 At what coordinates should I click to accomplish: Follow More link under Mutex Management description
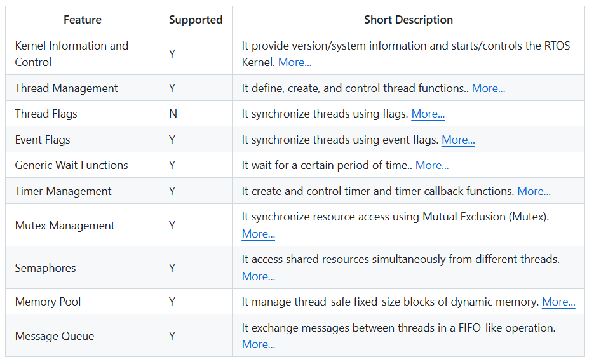[x=259, y=234]
